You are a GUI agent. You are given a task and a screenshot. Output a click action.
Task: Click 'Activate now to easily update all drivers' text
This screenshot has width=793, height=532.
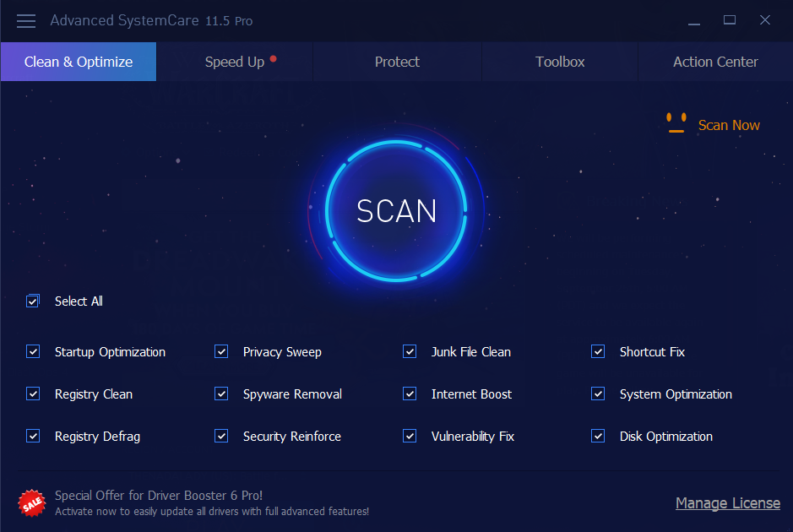pyautogui.click(x=212, y=511)
